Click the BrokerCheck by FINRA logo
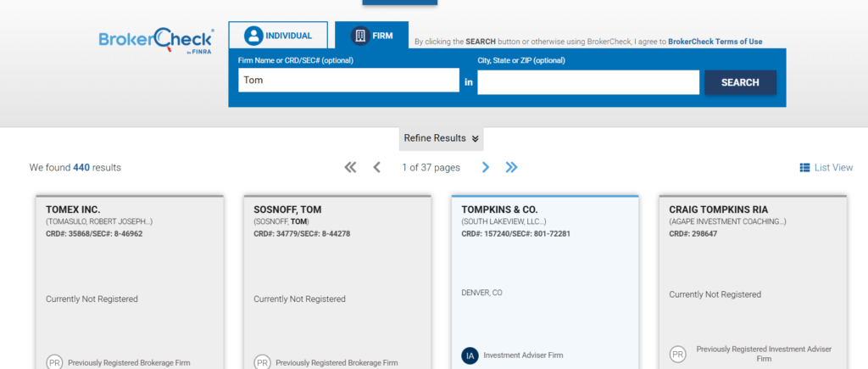This screenshot has width=868, height=369. 156,42
